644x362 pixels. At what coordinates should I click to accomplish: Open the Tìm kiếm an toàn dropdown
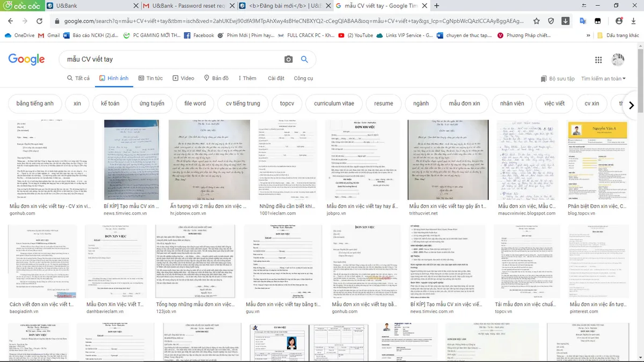point(603,78)
